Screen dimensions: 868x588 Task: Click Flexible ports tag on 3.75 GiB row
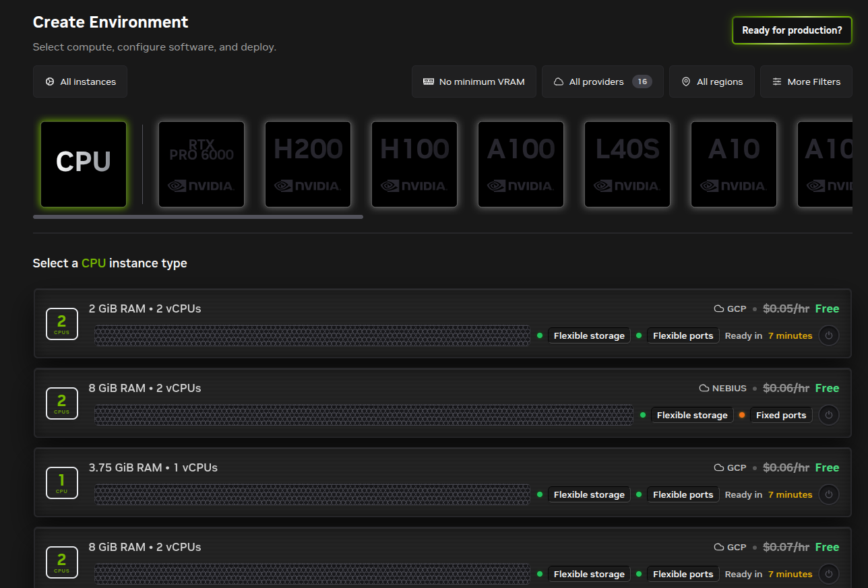(x=683, y=494)
